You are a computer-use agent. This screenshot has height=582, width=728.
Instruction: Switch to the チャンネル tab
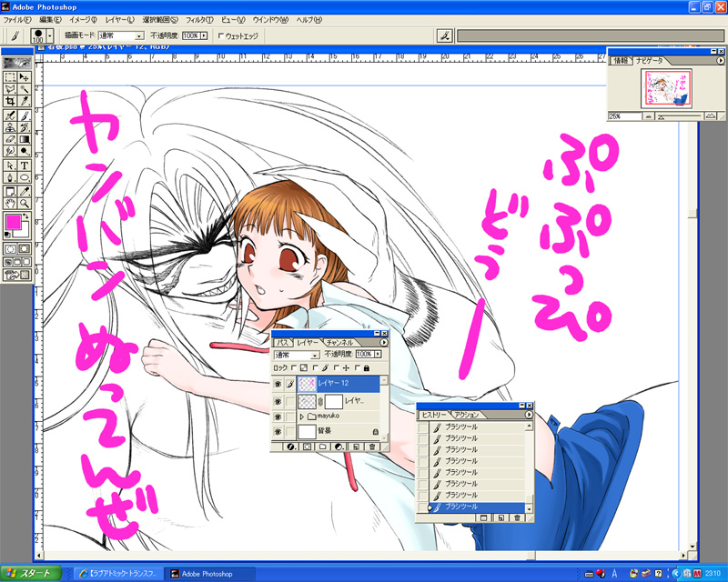339,343
